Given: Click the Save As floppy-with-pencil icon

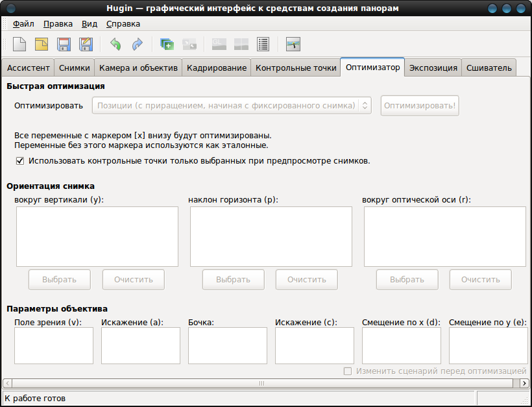Looking at the screenshot, I should 86,44.
